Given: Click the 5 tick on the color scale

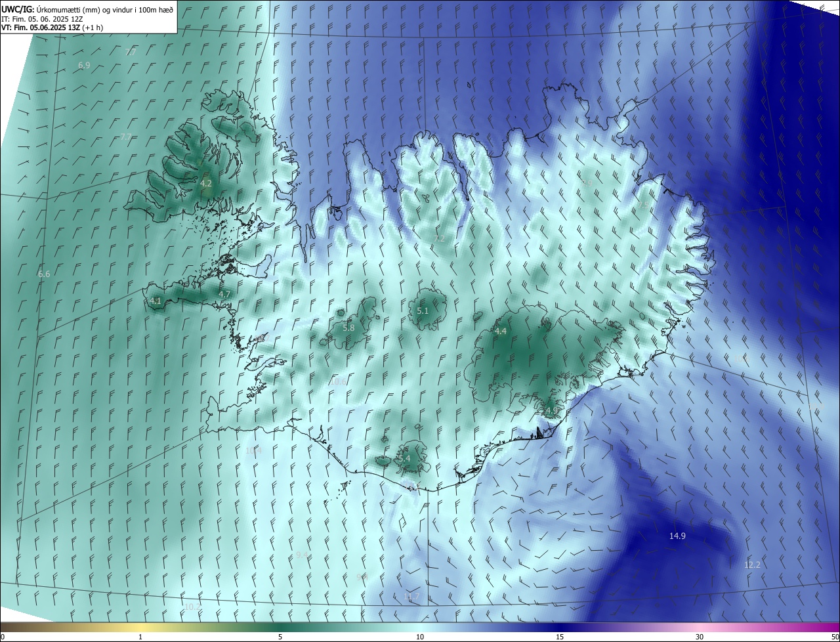Looking at the screenshot, I should click(280, 637).
